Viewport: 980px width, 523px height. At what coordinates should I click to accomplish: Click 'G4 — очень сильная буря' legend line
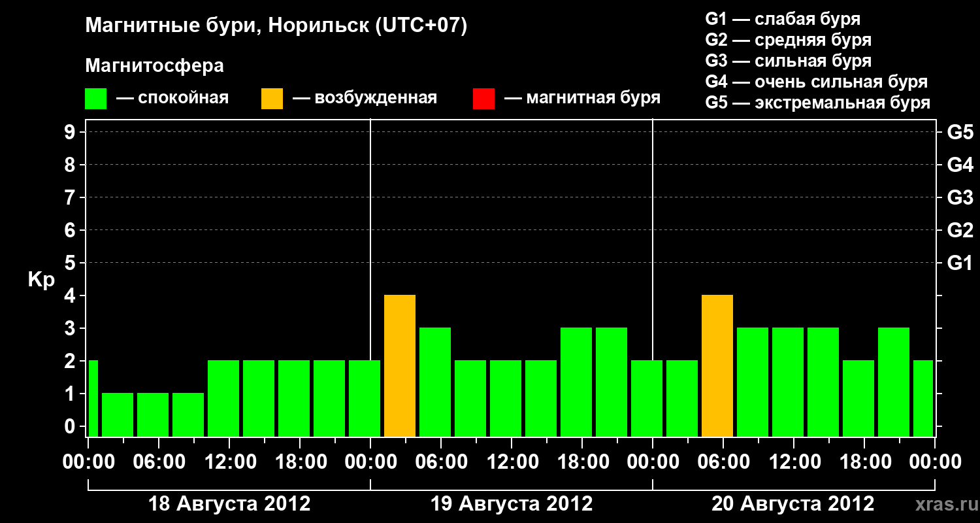(816, 82)
